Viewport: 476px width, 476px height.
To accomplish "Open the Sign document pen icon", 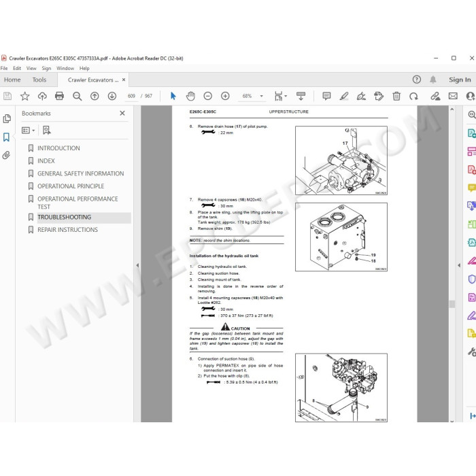I will (x=361, y=97).
